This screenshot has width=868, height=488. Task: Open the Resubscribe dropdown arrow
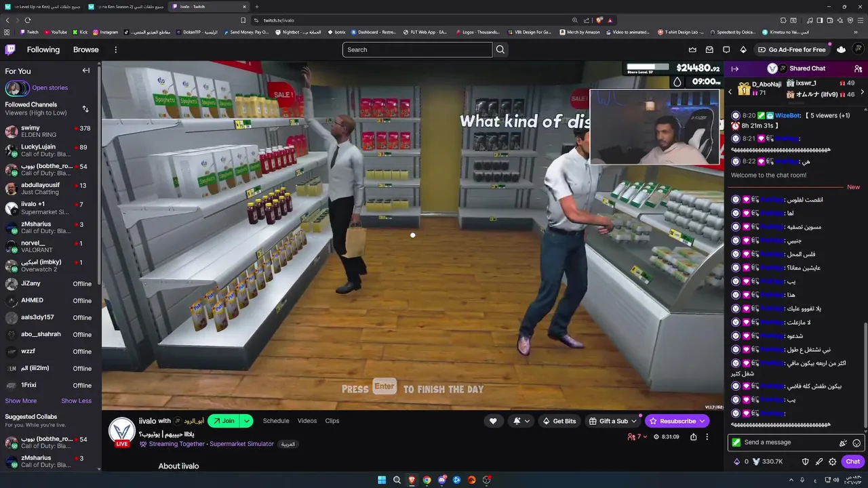click(703, 421)
